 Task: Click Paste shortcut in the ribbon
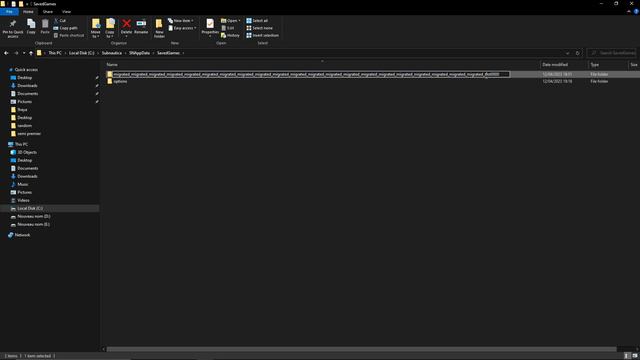(x=69, y=36)
